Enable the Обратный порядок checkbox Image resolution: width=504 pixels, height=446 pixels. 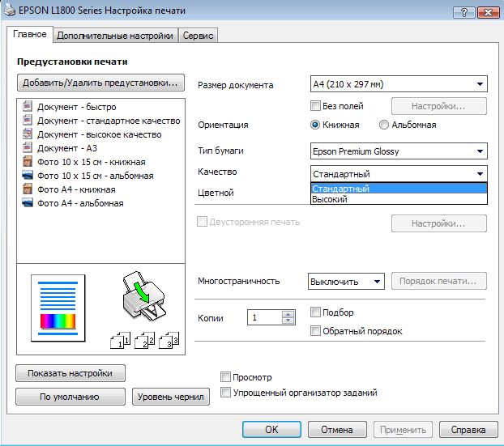315,331
